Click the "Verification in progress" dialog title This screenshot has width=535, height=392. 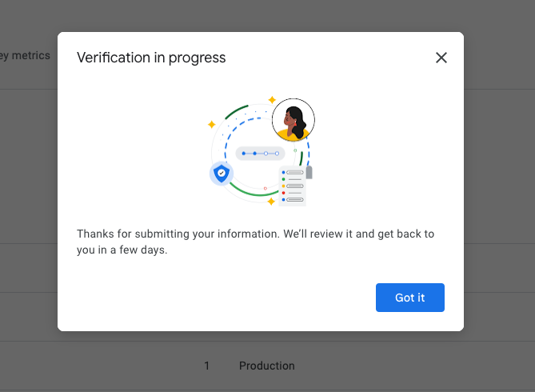tap(151, 58)
